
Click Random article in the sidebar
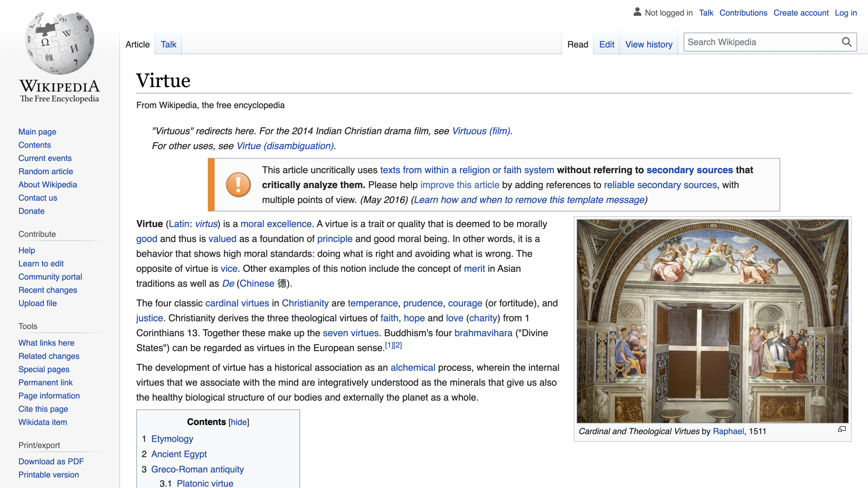point(46,171)
